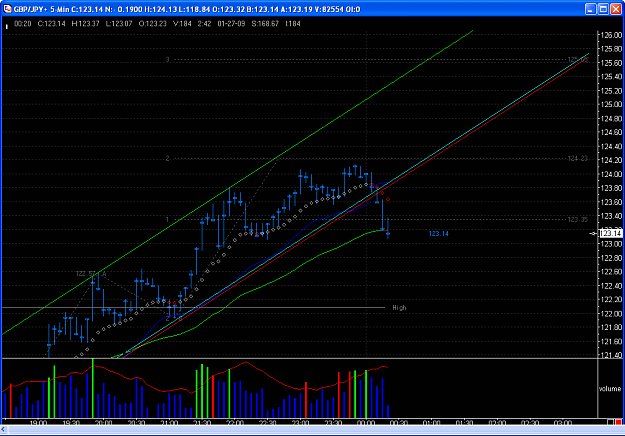Click the "00:20" time in info bar
This screenshot has width=625, height=436.
[23, 24]
